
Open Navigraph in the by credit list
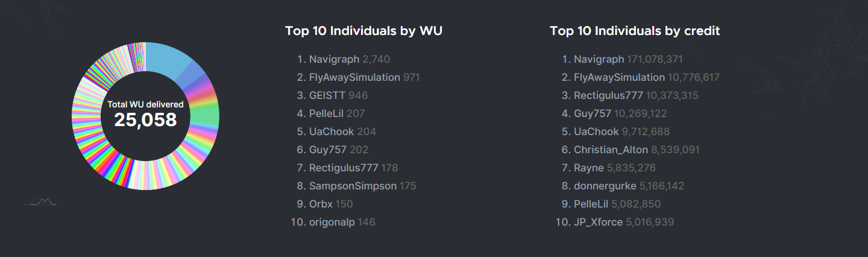coord(599,59)
